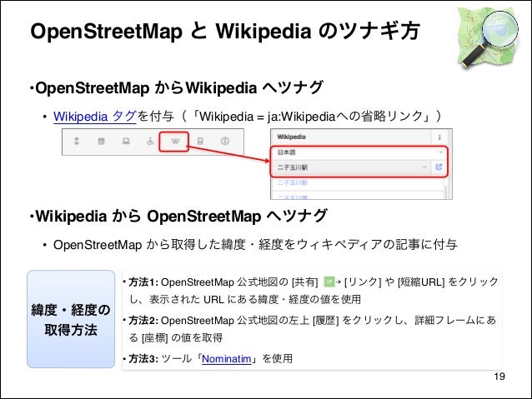Click the Wikipedia W field icon

click(175, 141)
